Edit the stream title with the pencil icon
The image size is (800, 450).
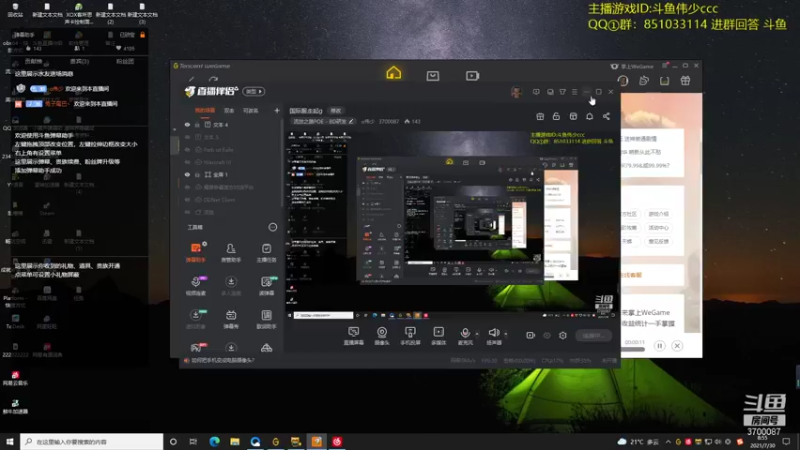351,121
